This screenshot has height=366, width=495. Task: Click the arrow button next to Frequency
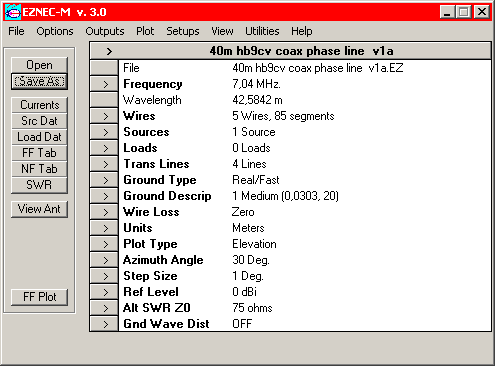click(104, 84)
